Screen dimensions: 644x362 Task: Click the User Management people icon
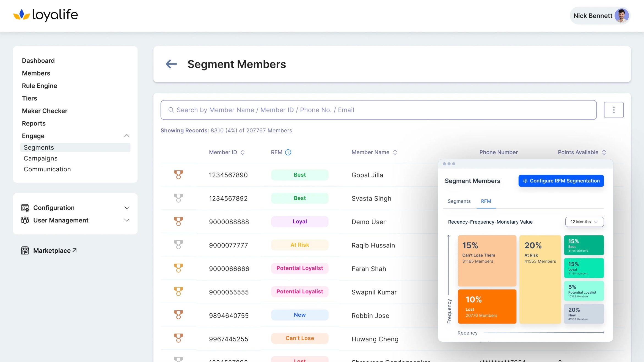click(x=25, y=220)
